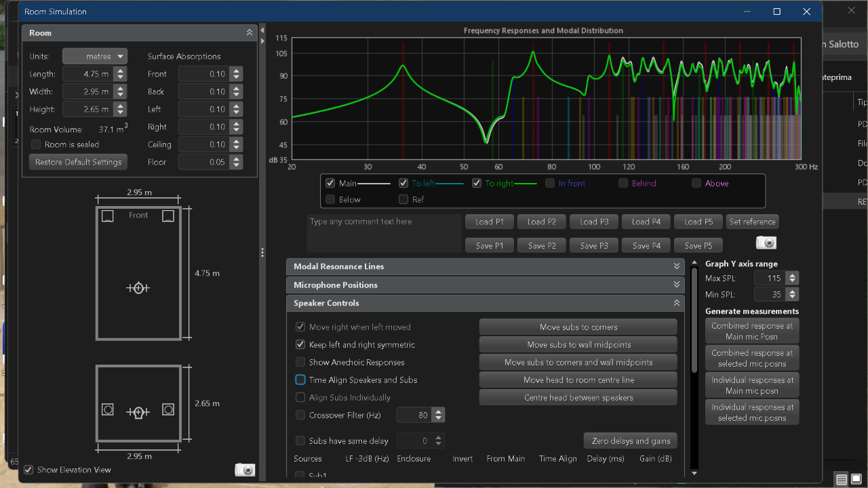Open the Units dropdown showing metres
Viewport: 868px width, 488px height.
click(95, 56)
